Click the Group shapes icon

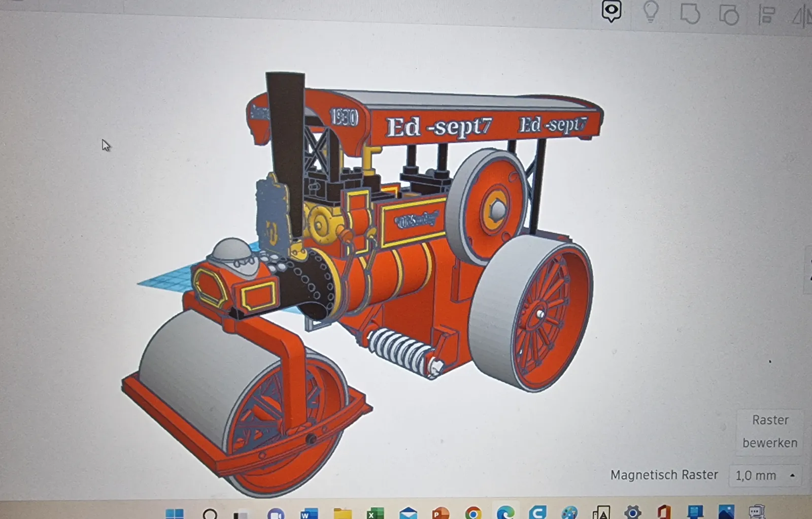tap(690, 14)
